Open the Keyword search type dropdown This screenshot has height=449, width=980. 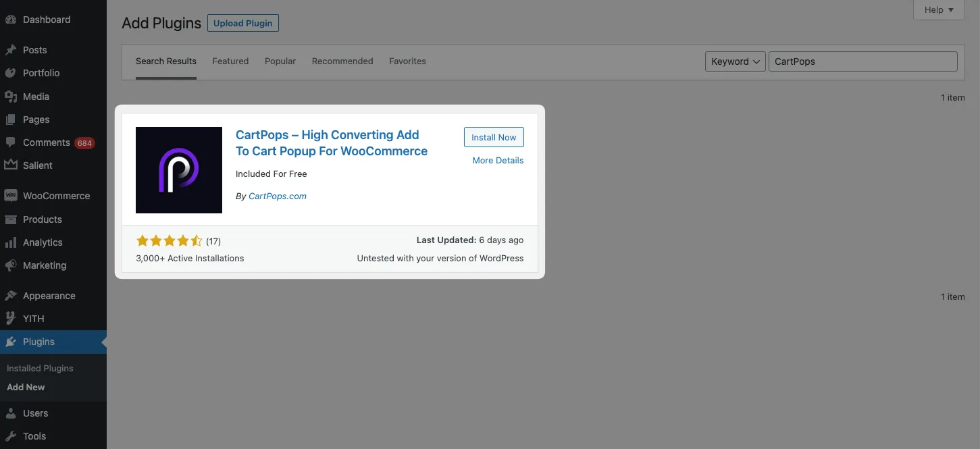pyautogui.click(x=735, y=61)
